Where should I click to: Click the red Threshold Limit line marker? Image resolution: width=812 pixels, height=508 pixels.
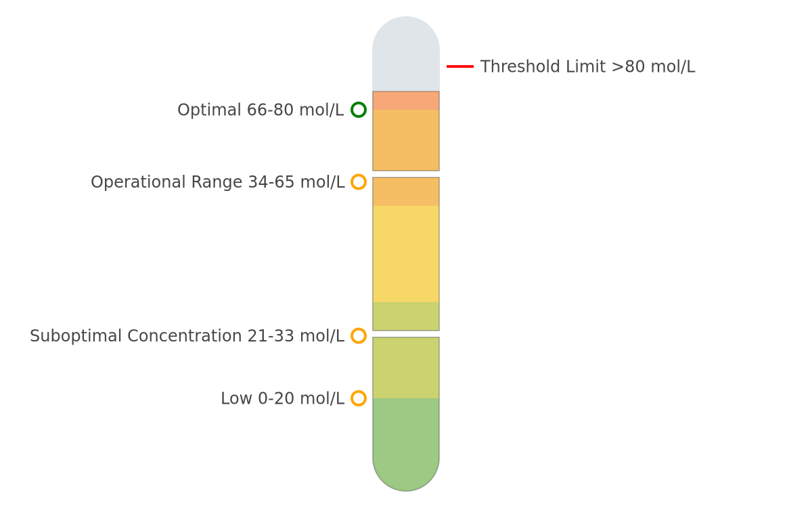click(x=460, y=66)
